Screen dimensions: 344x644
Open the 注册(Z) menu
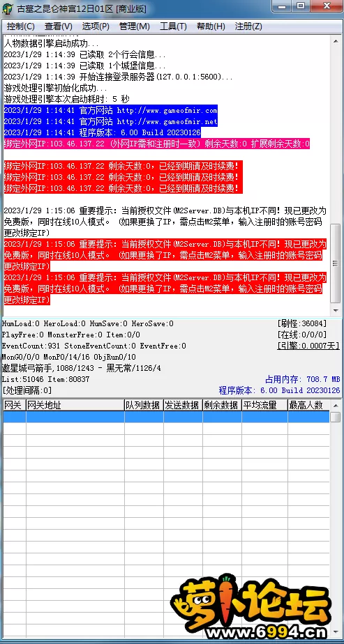point(248,26)
